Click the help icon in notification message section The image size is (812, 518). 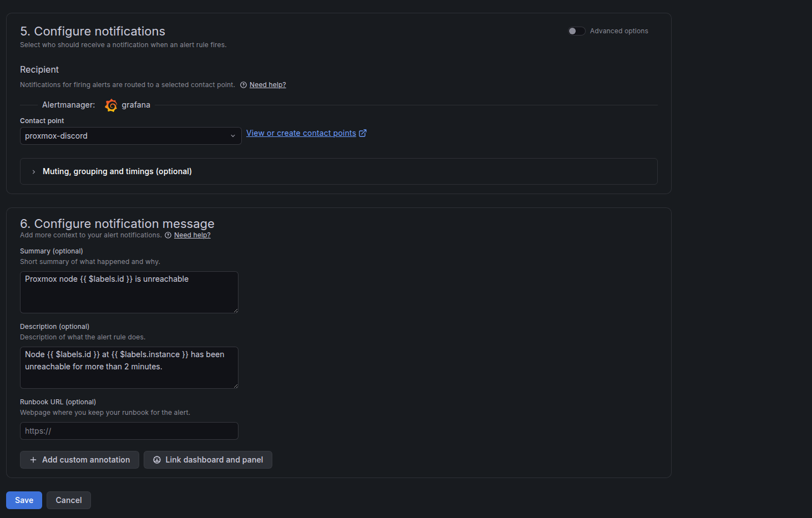168,235
